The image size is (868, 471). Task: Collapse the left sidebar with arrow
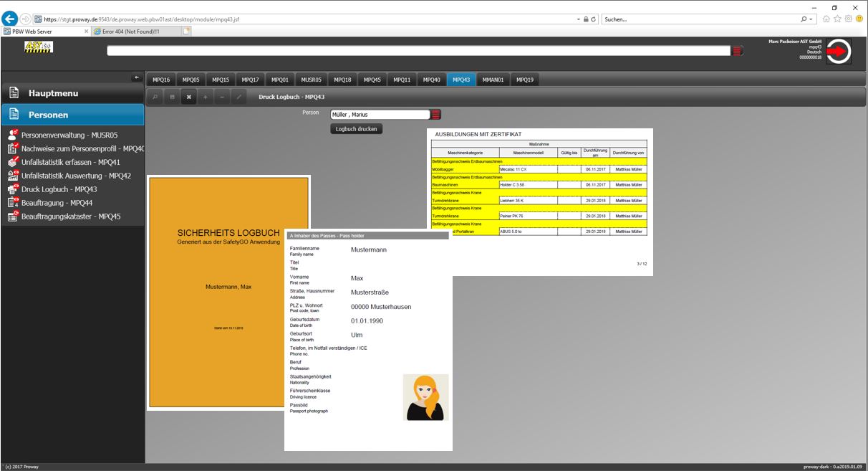point(136,77)
